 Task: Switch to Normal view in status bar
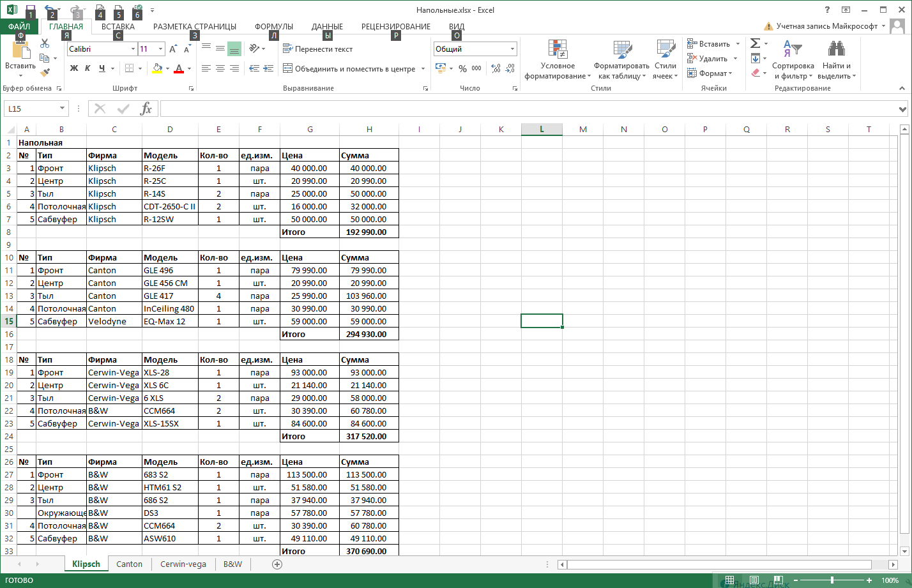pos(730,580)
